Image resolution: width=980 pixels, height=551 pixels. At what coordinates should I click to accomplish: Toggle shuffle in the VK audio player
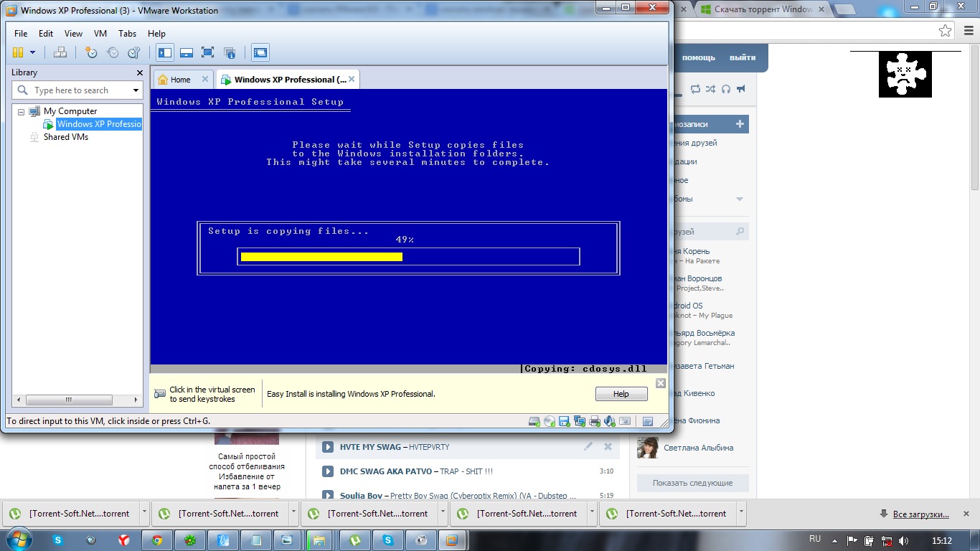coord(710,89)
